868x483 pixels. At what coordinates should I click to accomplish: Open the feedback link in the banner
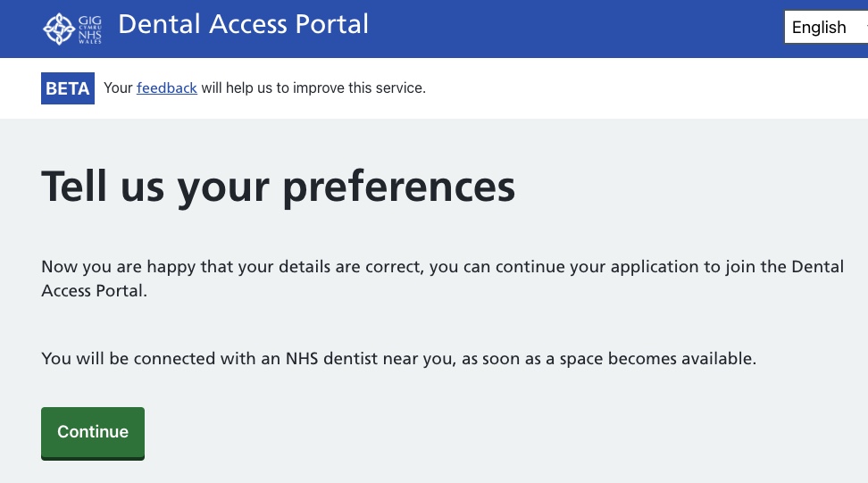(x=167, y=88)
